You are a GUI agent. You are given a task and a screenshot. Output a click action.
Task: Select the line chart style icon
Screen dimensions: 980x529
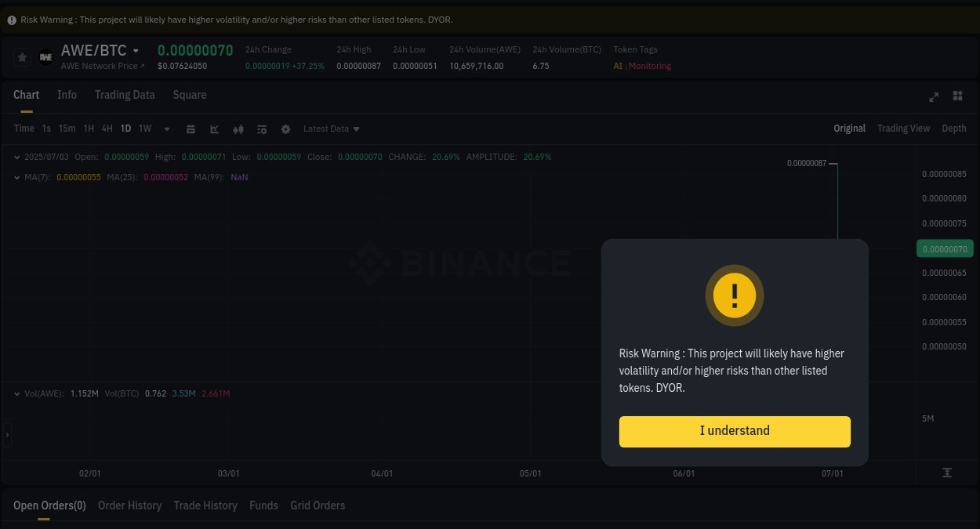tap(214, 129)
